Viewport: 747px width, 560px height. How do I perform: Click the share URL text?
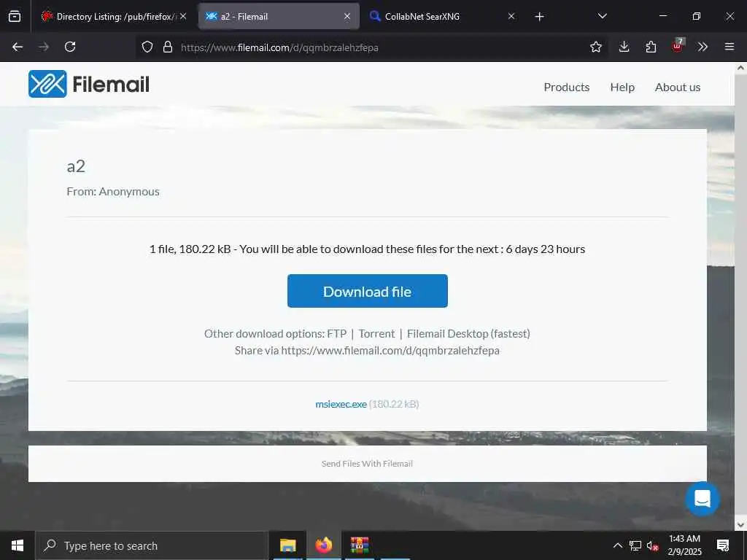click(x=390, y=351)
